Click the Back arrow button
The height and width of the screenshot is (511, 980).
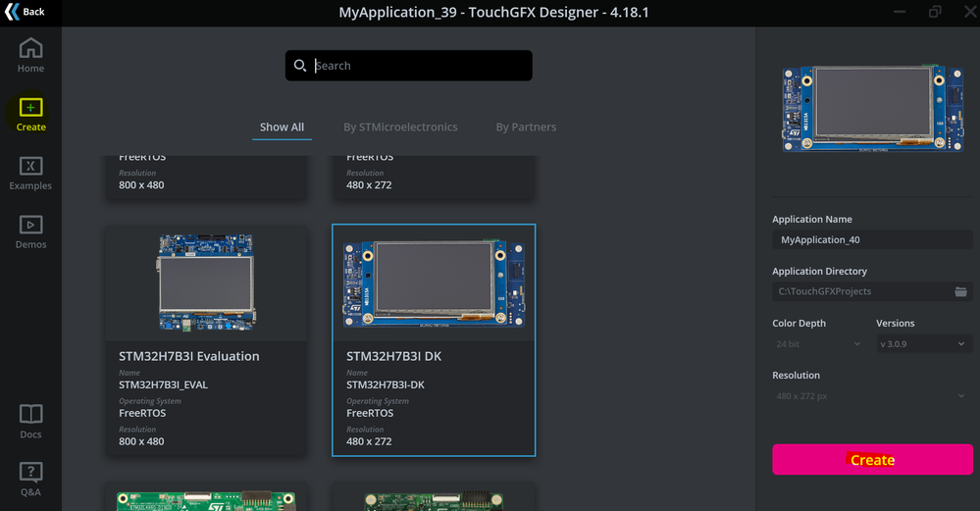coord(25,12)
